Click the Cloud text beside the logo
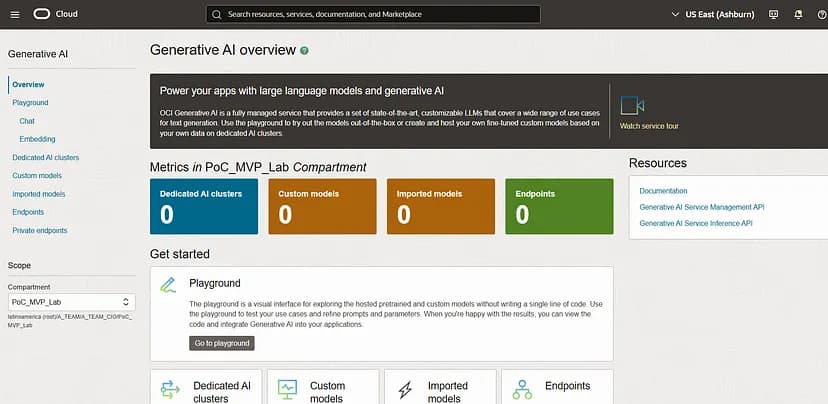828x404 pixels. click(x=67, y=14)
